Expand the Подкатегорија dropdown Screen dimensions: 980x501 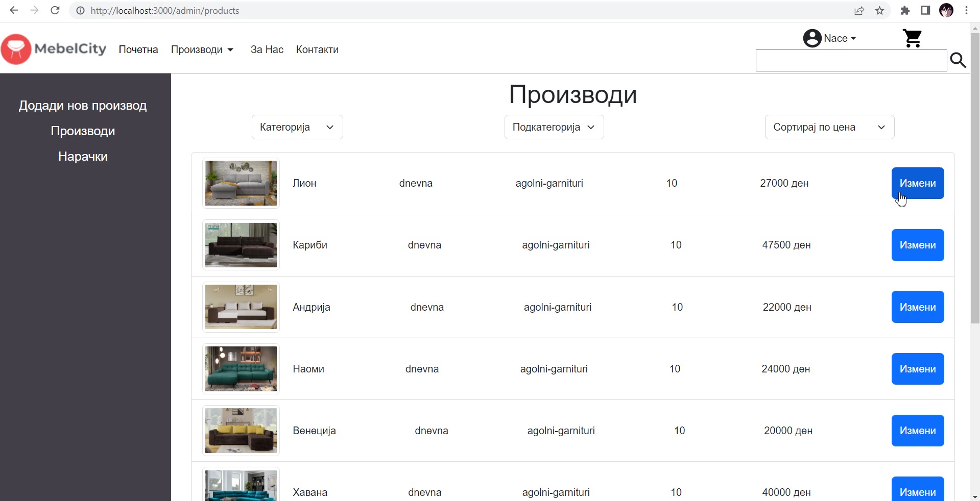(554, 127)
